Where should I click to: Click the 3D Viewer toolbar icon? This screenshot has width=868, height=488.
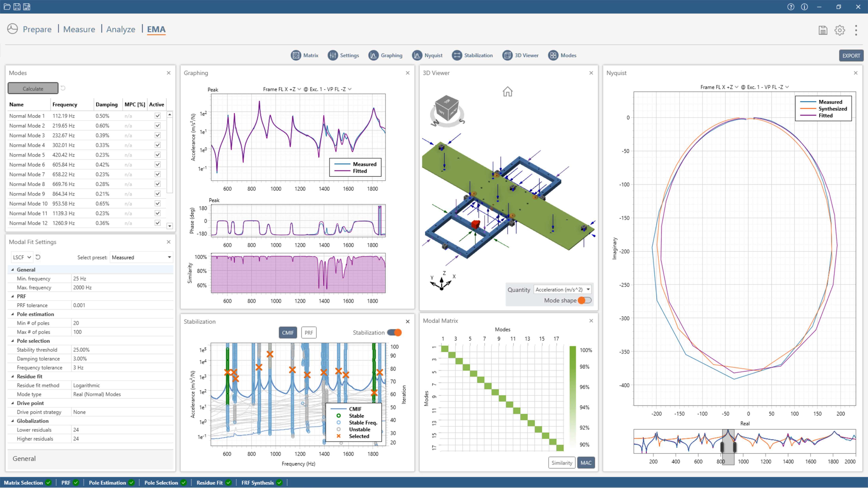tap(507, 55)
